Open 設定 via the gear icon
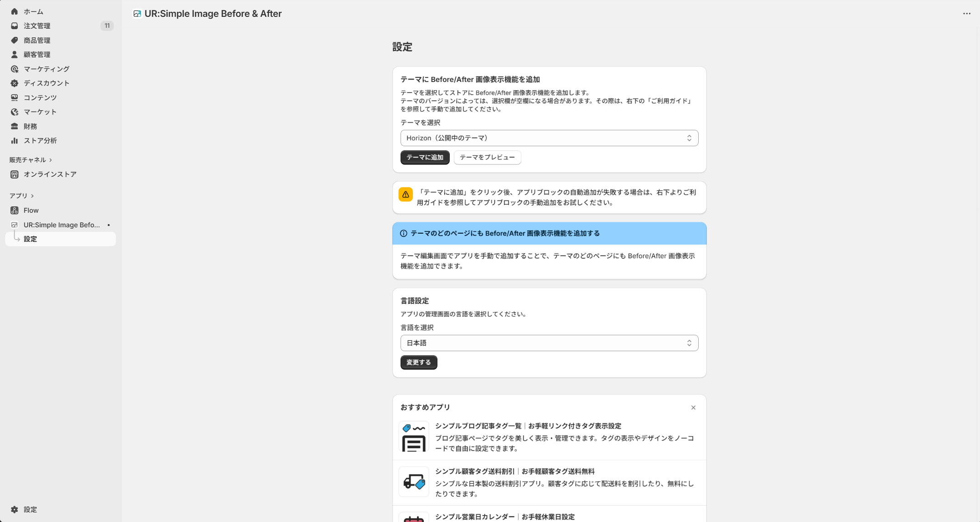Image resolution: width=980 pixels, height=522 pixels. [x=14, y=509]
